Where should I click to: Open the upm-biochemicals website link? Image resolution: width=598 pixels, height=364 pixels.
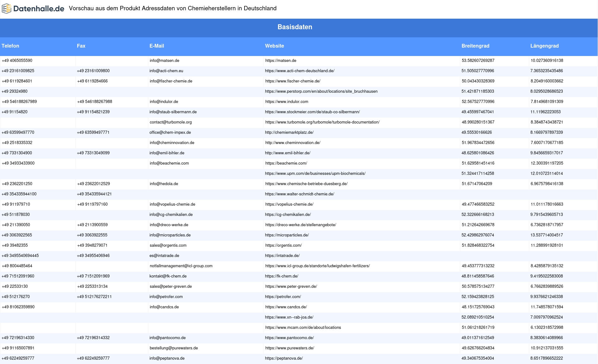click(x=315, y=174)
